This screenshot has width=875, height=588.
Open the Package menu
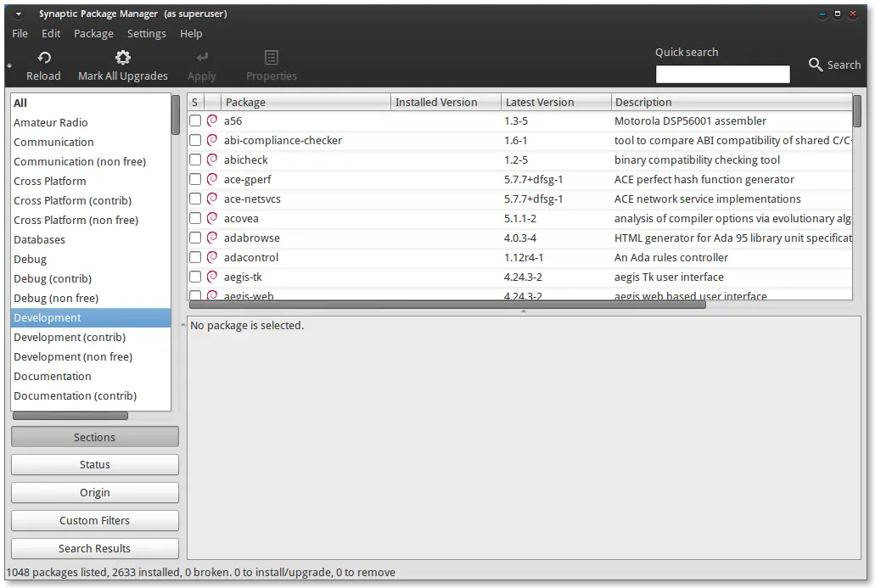[93, 33]
